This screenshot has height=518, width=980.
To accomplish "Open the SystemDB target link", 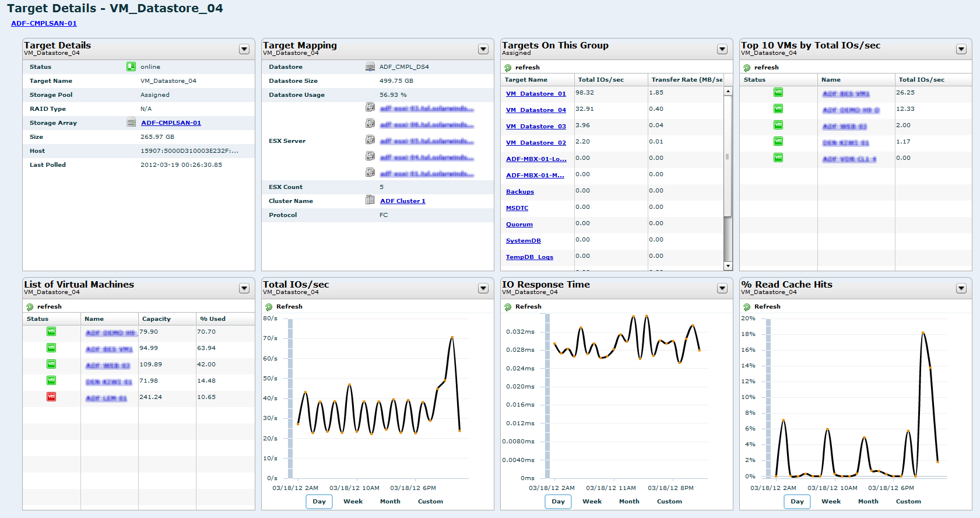I will tap(524, 241).
